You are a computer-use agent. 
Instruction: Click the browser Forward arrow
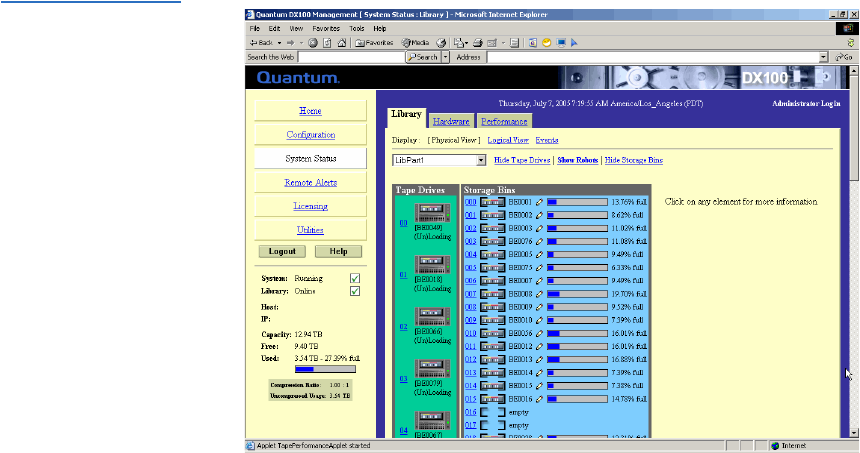[x=290, y=43]
